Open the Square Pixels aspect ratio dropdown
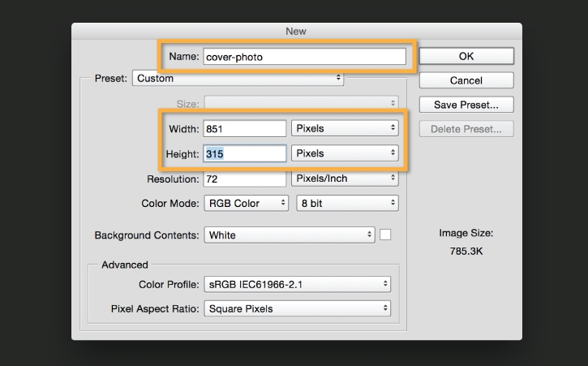Viewport: 588px width, 366px height. 297,308
